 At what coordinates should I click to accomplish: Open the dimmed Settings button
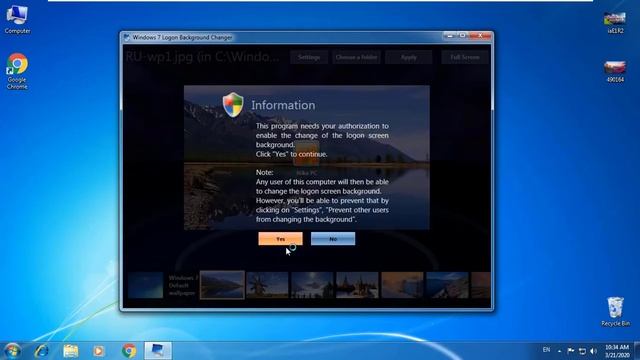click(x=309, y=57)
